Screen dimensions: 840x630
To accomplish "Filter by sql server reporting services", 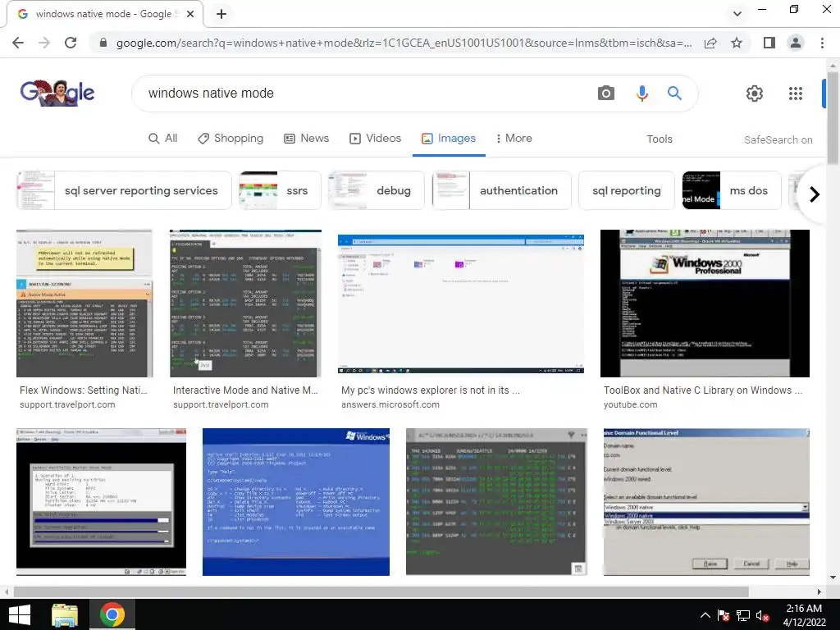I will 125,190.
